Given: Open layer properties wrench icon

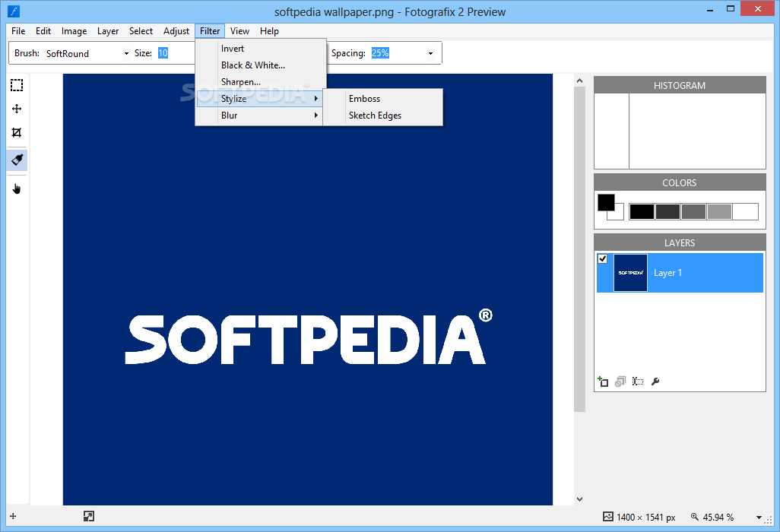Looking at the screenshot, I should coord(655,382).
